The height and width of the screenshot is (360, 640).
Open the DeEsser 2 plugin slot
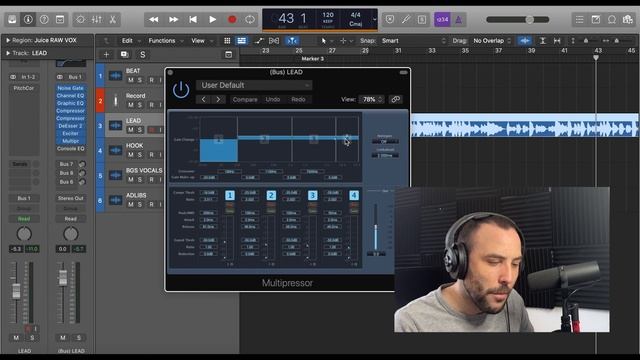pos(71,126)
